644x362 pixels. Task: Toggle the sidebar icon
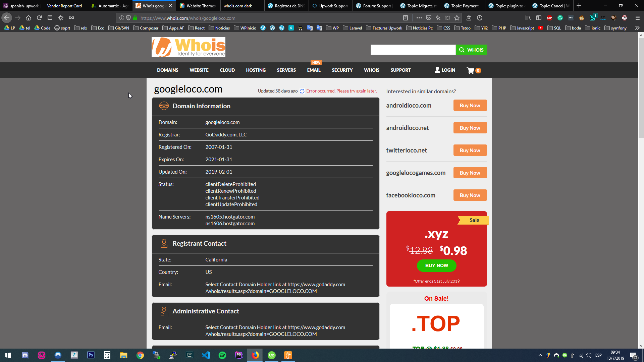click(x=539, y=18)
